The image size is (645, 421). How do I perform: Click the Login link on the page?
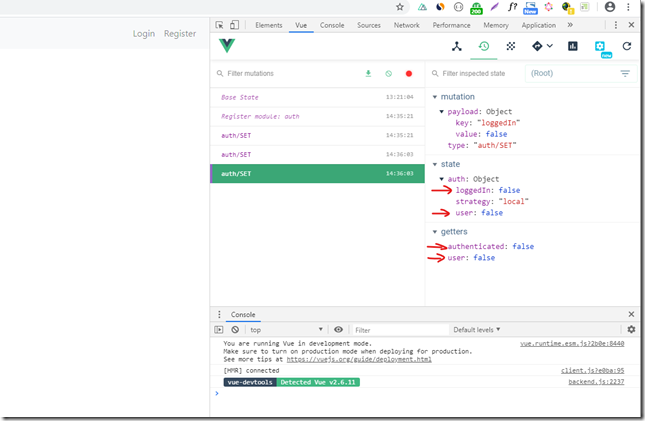pyautogui.click(x=144, y=34)
